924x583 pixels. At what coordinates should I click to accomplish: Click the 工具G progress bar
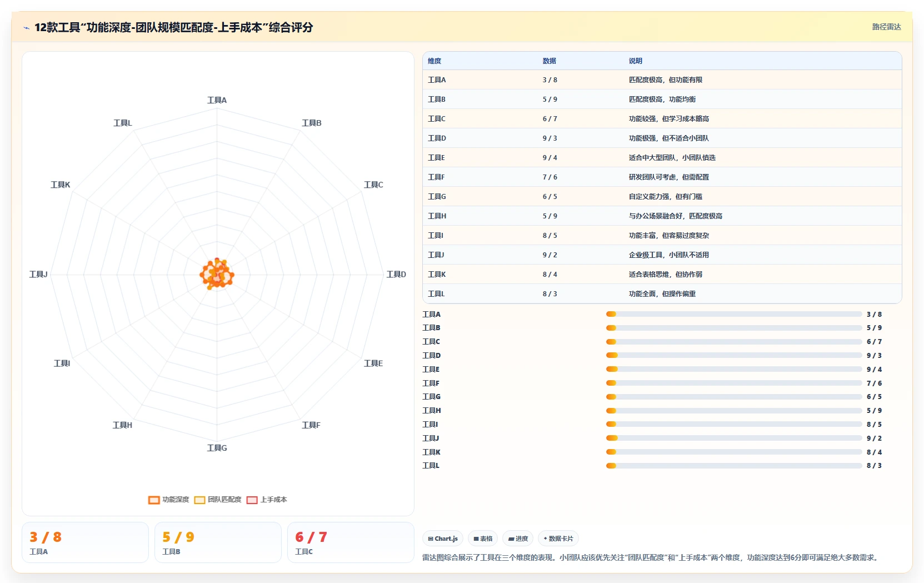pyautogui.click(x=734, y=397)
